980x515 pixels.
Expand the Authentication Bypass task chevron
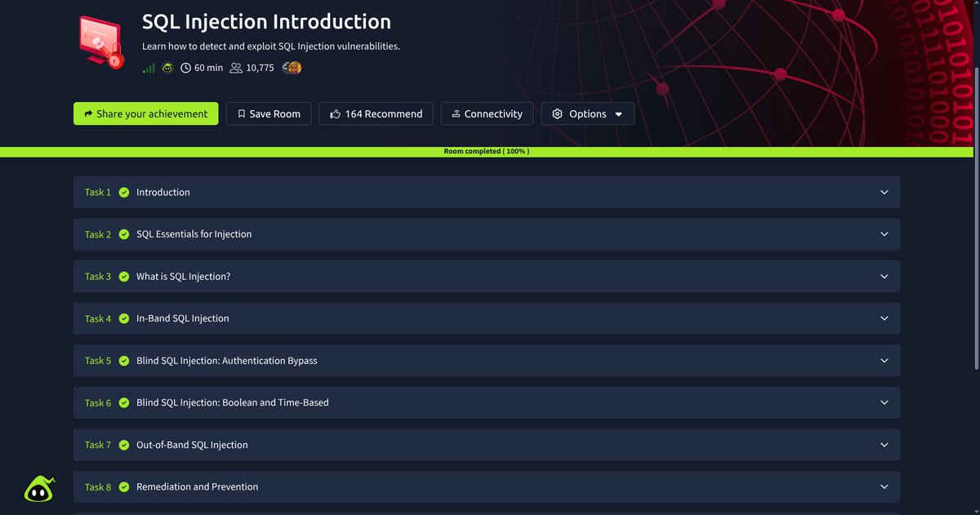[884, 361]
